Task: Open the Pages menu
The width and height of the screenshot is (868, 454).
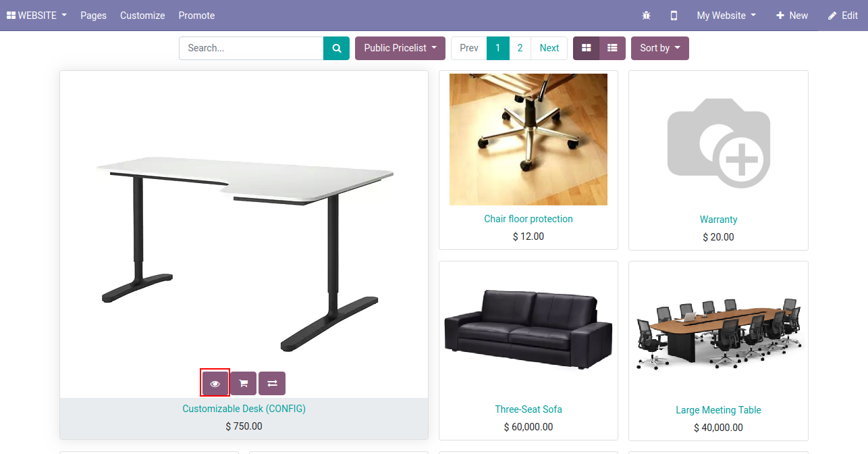Action: point(93,16)
